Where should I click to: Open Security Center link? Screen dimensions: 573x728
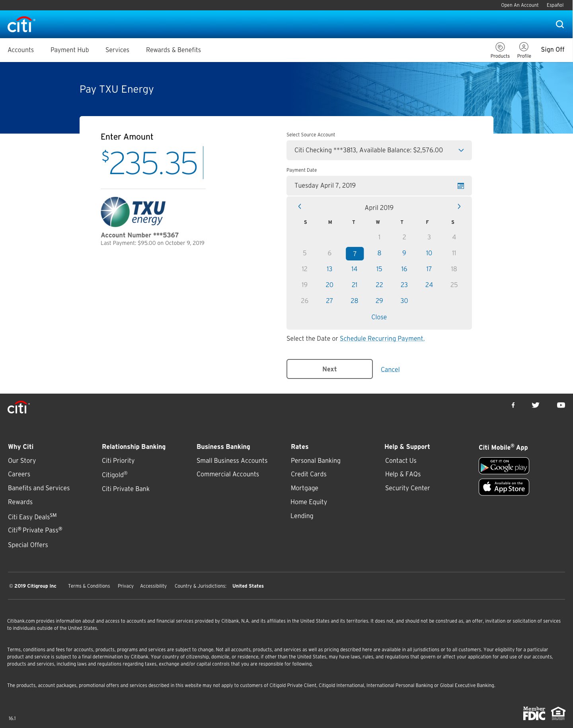(407, 488)
